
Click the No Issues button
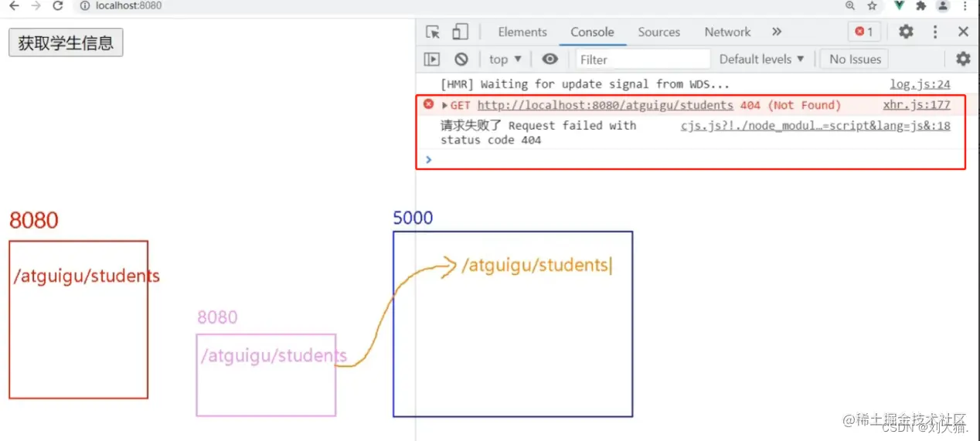click(x=855, y=59)
